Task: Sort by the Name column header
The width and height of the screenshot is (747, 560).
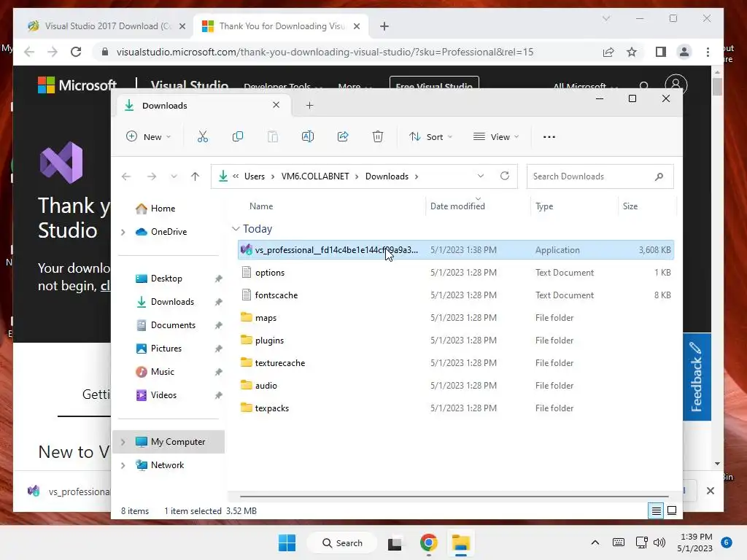Action: point(261,206)
